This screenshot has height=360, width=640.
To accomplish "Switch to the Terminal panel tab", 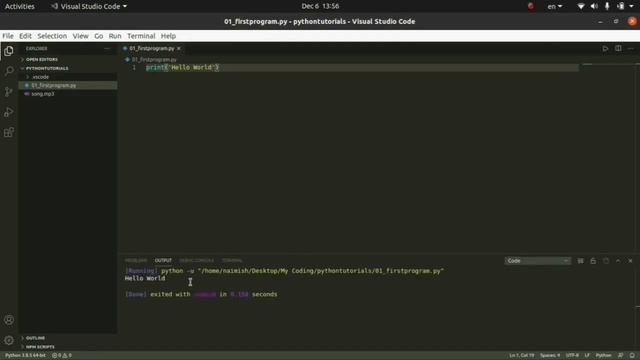I will coord(232,260).
